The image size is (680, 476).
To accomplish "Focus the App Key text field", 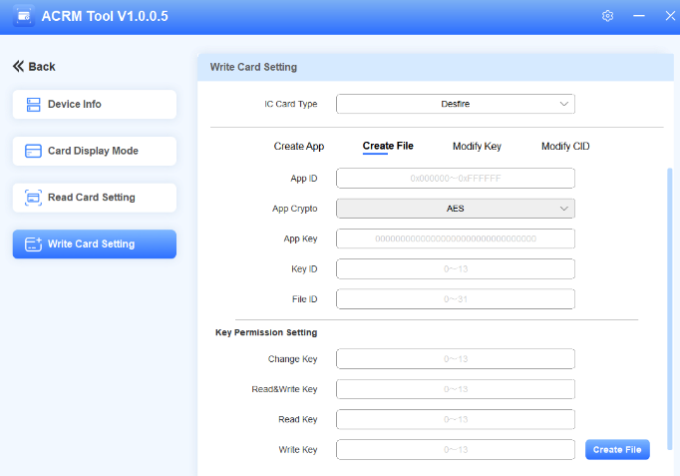I will [455, 239].
